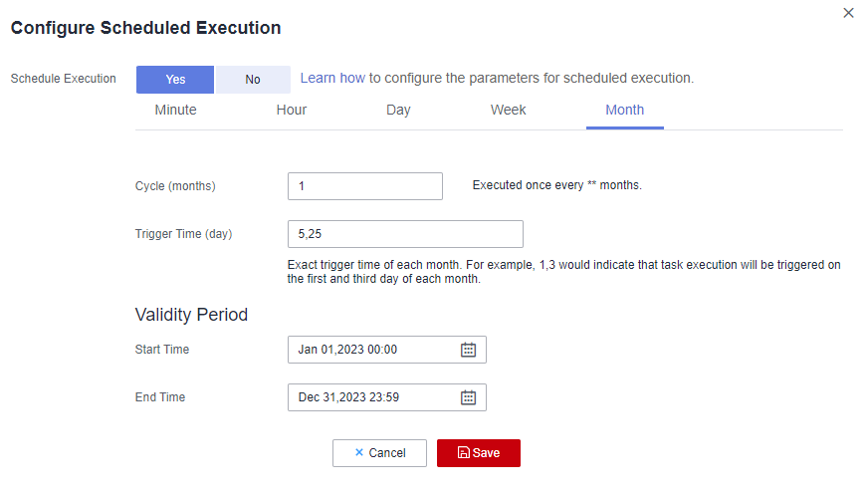The width and height of the screenshot is (868, 498).
Task: Click the Validity Period heading
Action: (x=191, y=315)
